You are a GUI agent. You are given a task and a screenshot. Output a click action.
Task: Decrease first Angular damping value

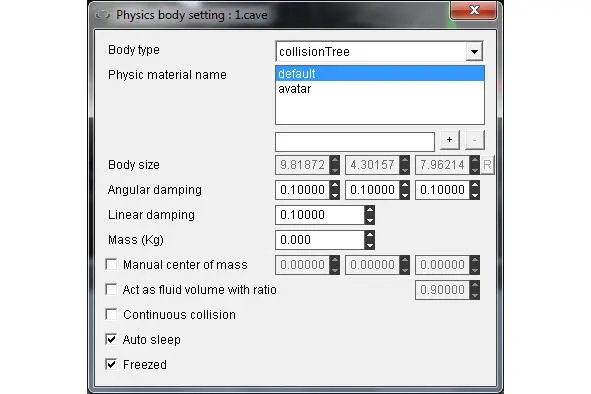(x=334, y=194)
